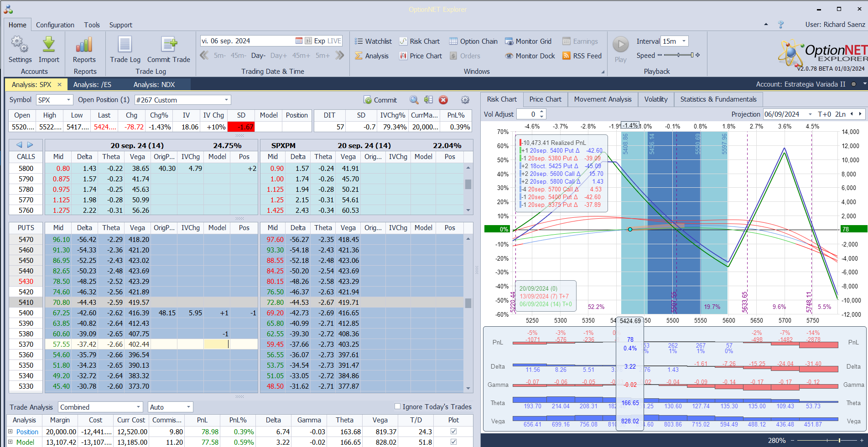
Task: Open the Auto dropdown
Action: (188, 407)
